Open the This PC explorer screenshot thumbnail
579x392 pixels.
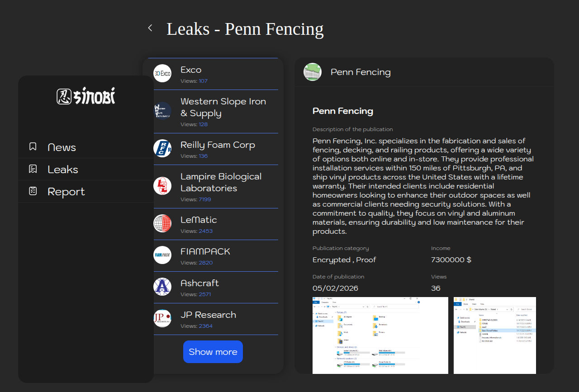pyautogui.click(x=380, y=335)
